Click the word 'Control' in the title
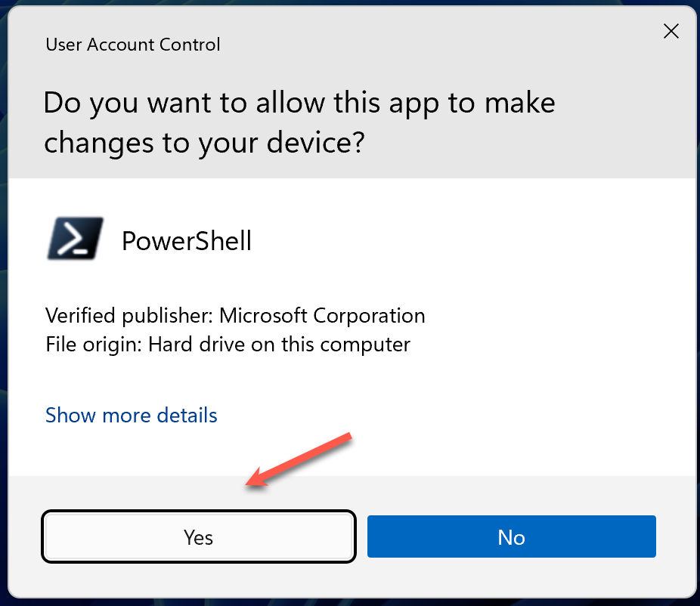Screen dimensions: 700x606 [x=190, y=45]
